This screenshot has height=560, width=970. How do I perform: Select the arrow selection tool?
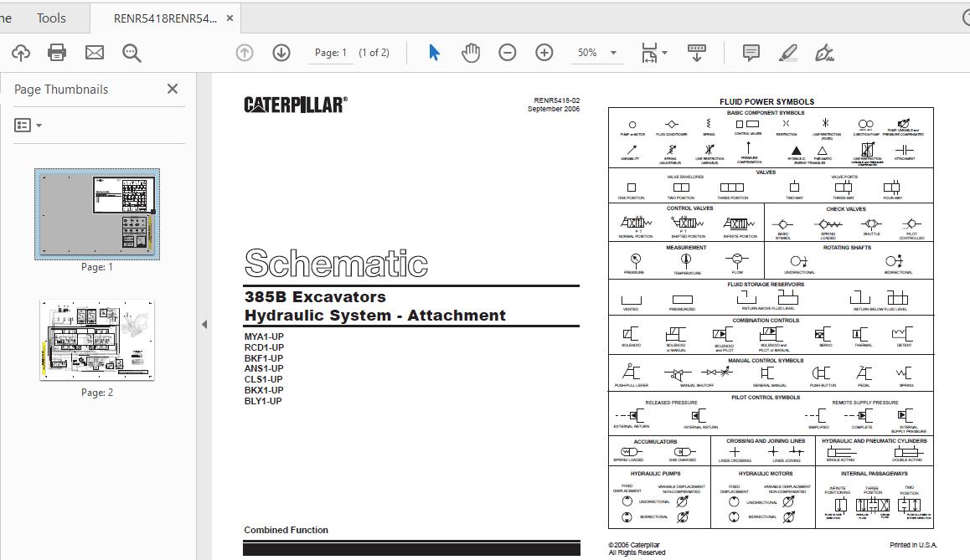(x=434, y=53)
